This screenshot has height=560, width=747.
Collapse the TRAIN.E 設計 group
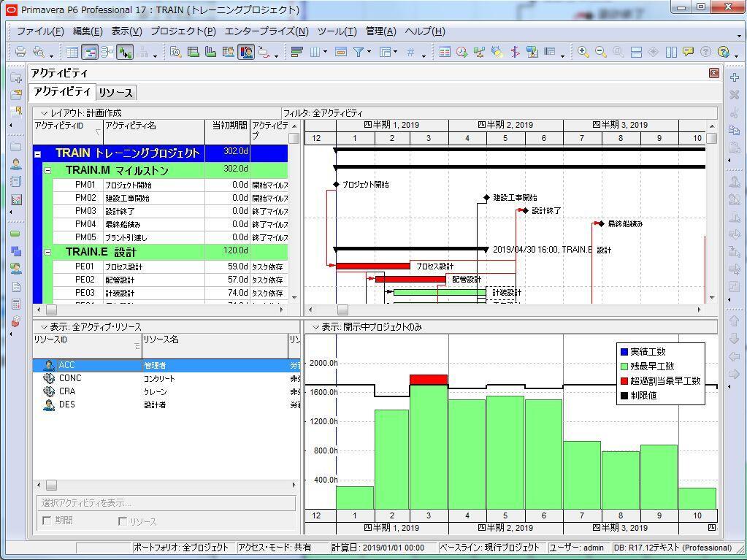pyautogui.click(x=47, y=252)
